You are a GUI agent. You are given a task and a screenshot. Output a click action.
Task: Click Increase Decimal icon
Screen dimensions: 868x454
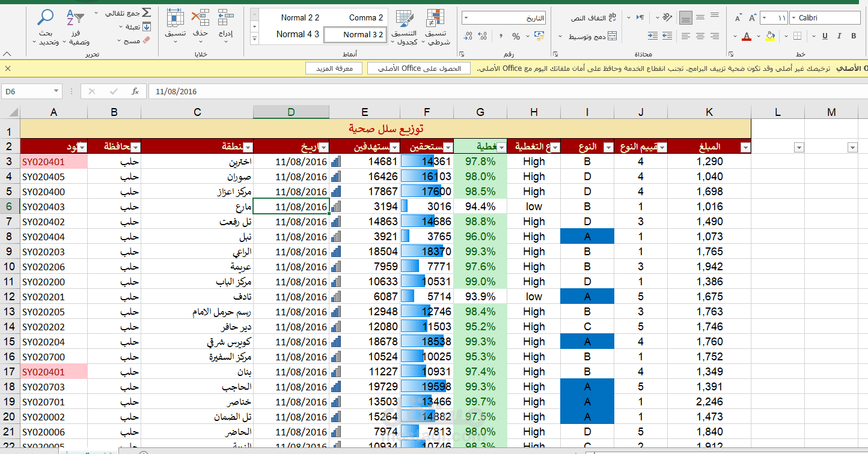click(483, 36)
